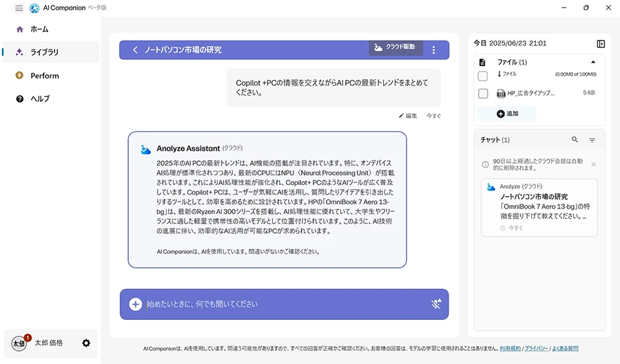The width and height of the screenshot is (620, 364).
Task: Click the 今すぐ timestamp under user message
Action: click(433, 116)
